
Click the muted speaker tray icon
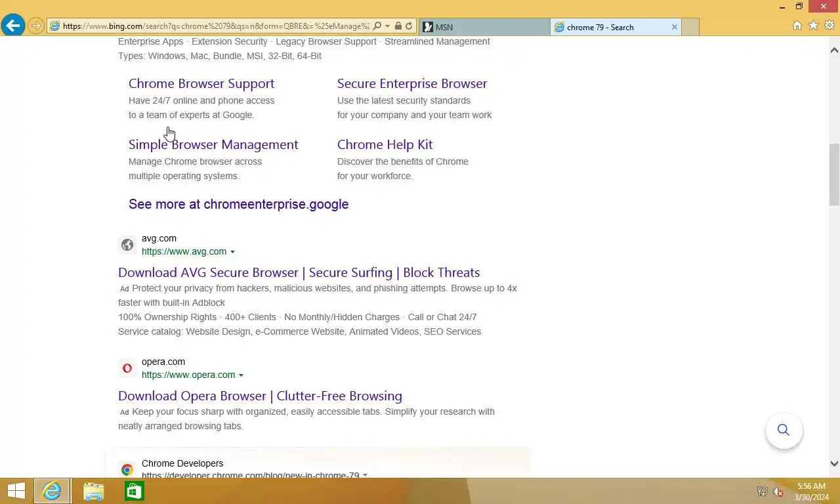778,492
